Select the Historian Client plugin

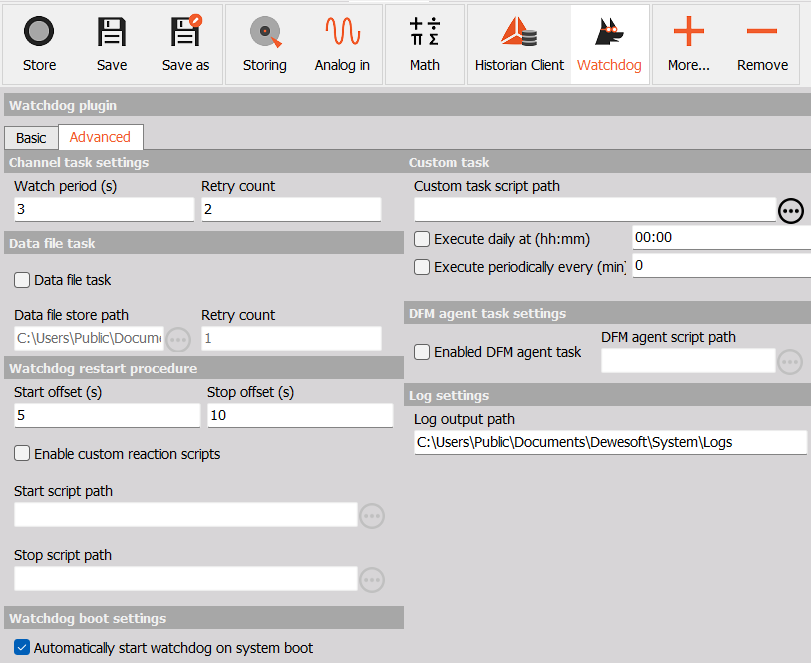(x=519, y=40)
